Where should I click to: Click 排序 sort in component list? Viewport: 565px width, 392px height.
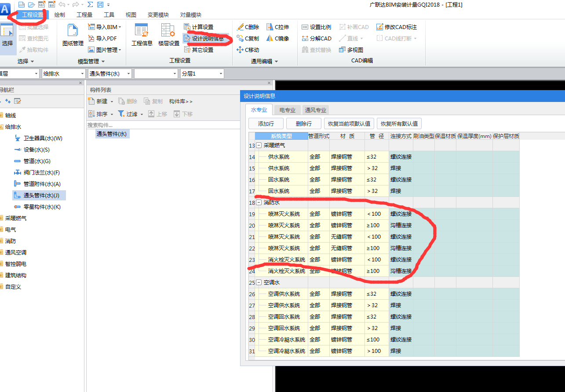[x=101, y=114]
